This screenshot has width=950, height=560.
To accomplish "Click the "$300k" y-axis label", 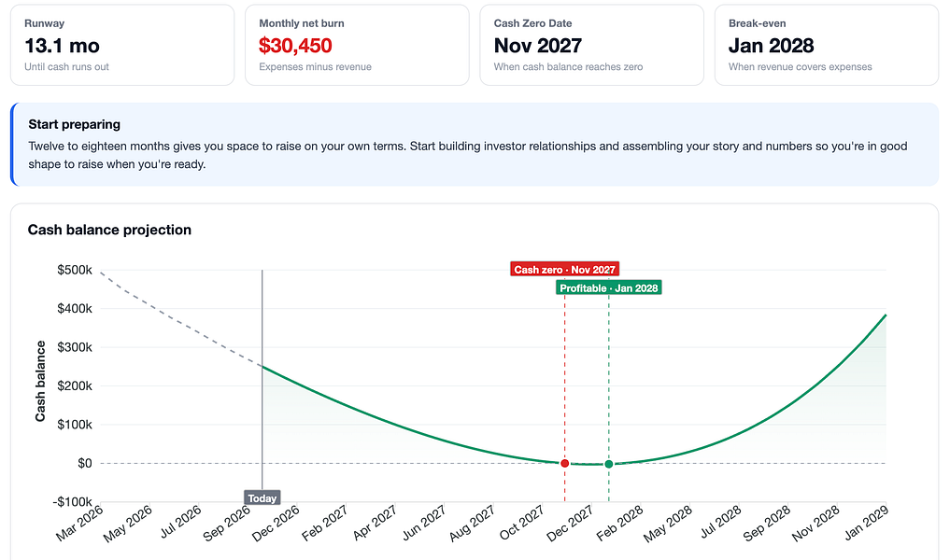I will pyautogui.click(x=75, y=347).
